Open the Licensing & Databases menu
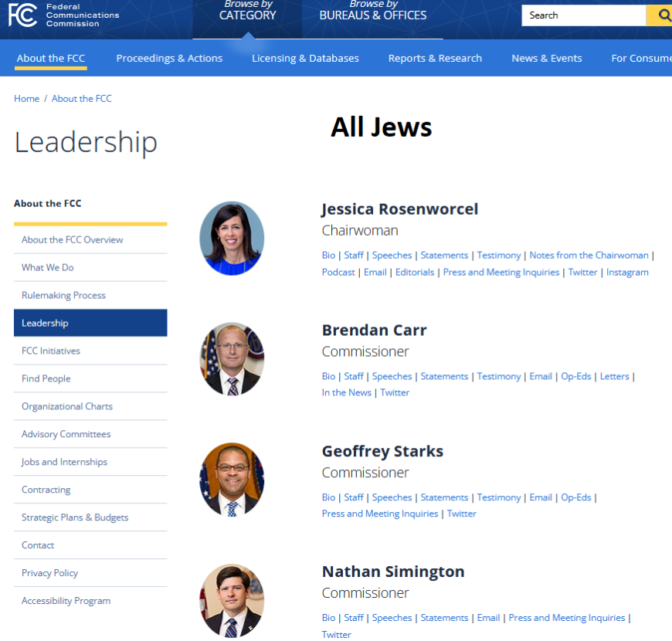 click(305, 58)
